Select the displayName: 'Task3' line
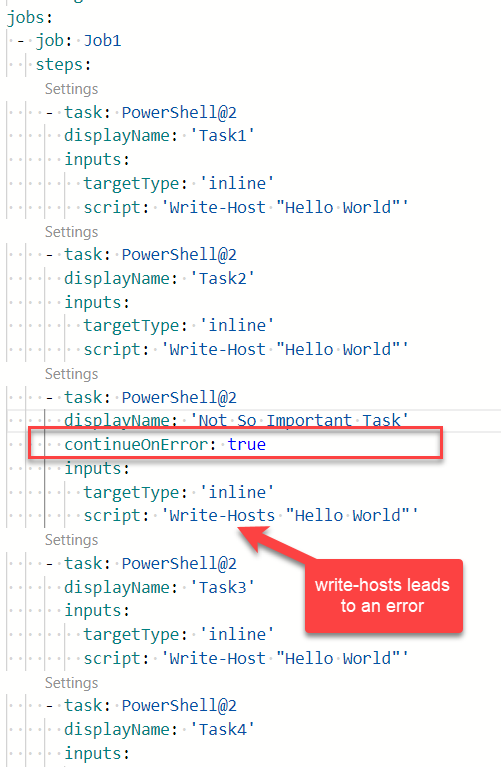This screenshot has width=501, height=767. tap(159, 587)
